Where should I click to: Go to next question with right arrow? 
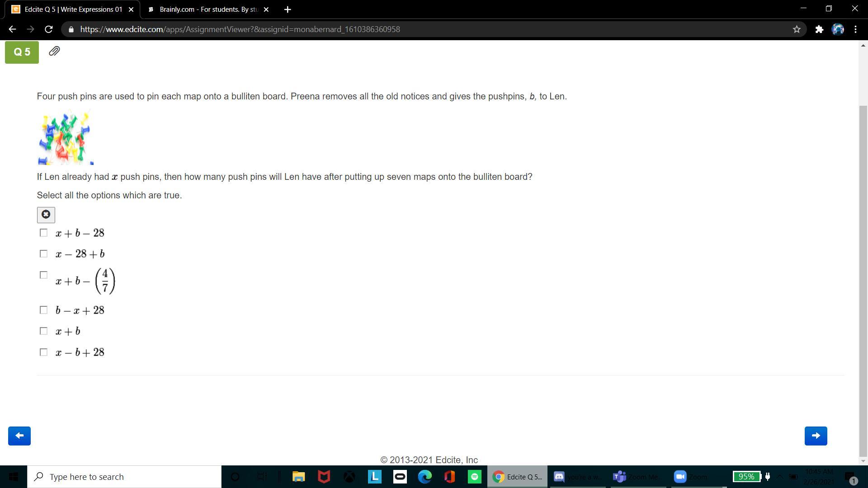(816, 436)
